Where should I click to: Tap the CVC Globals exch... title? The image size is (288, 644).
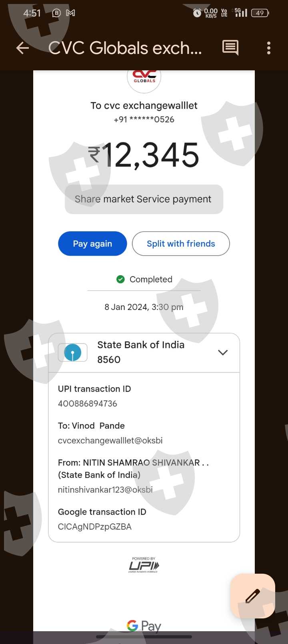(125, 48)
